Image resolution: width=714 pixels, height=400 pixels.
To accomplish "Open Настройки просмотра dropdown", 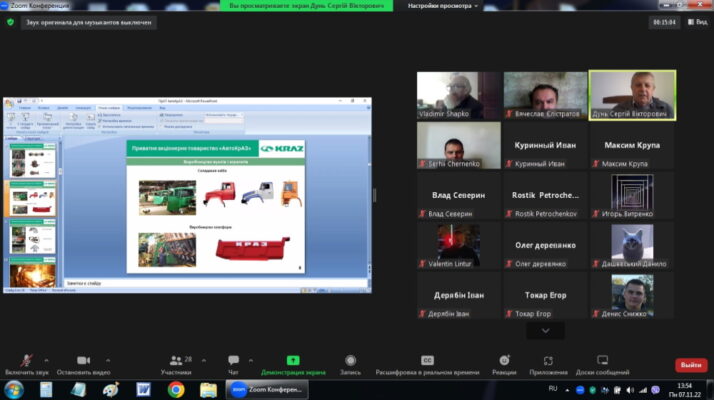I will pyautogui.click(x=443, y=6).
